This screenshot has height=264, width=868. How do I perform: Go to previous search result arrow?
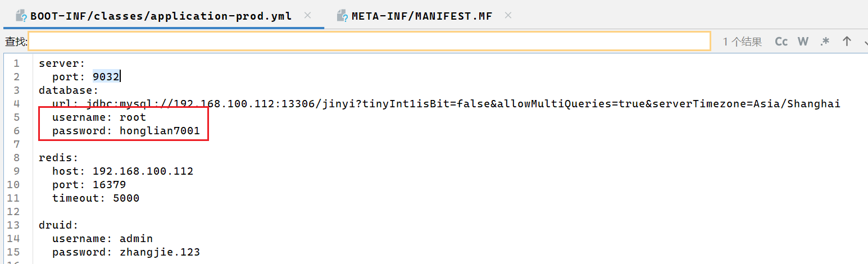pyautogui.click(x=847, y=42)
